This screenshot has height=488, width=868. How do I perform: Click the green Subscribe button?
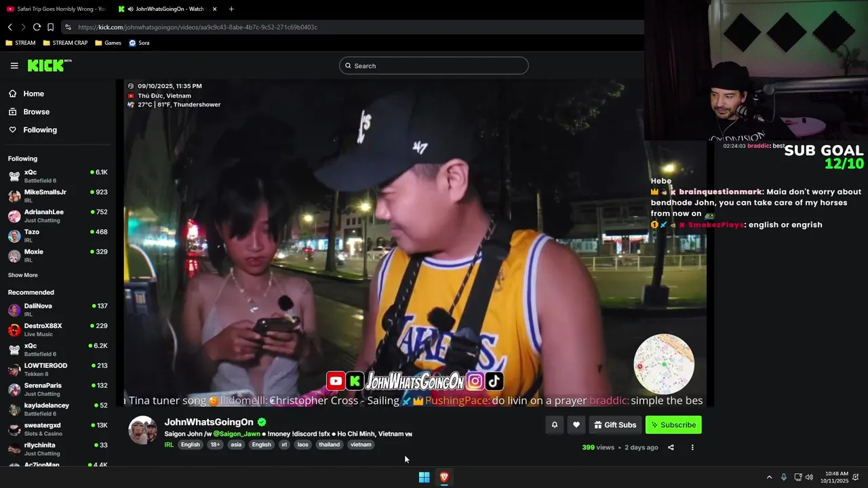pos(673,425)
